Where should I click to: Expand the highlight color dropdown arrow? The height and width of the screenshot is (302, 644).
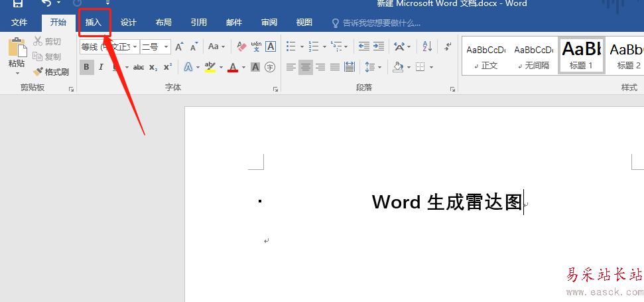pyautogui.click(x=221, y=67)
